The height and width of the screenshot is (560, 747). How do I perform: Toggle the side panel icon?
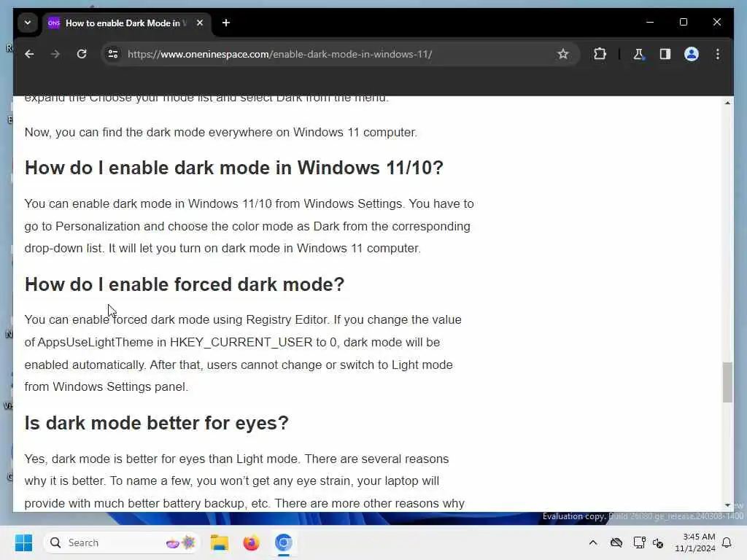coord(665,54)
